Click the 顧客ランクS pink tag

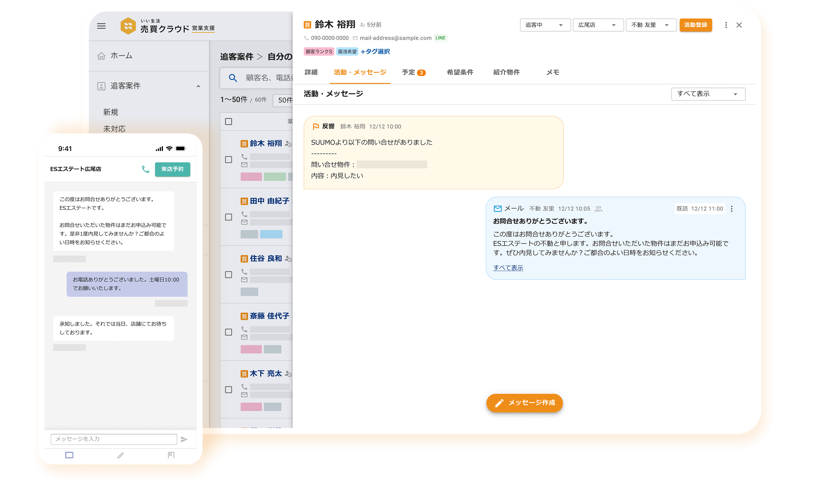(319, 52)
